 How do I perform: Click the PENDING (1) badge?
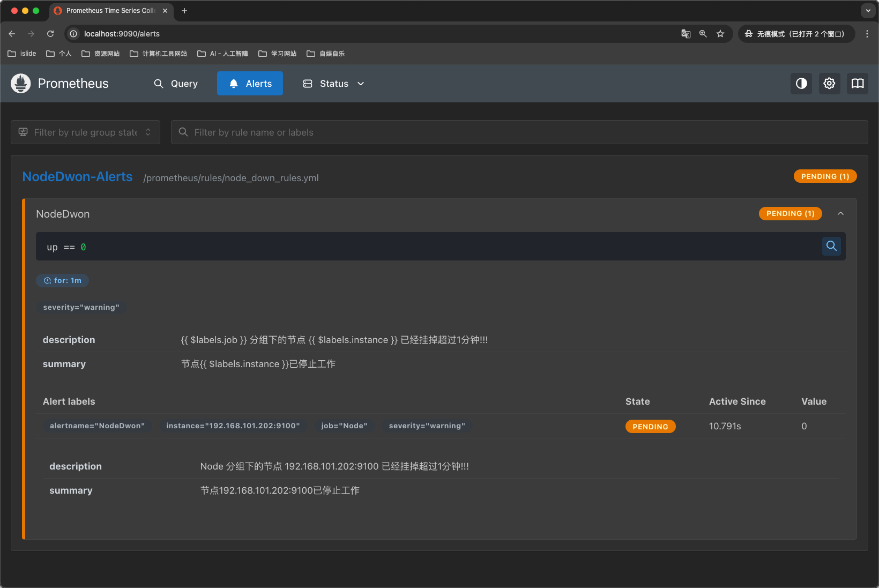click(x=824, y=176)
